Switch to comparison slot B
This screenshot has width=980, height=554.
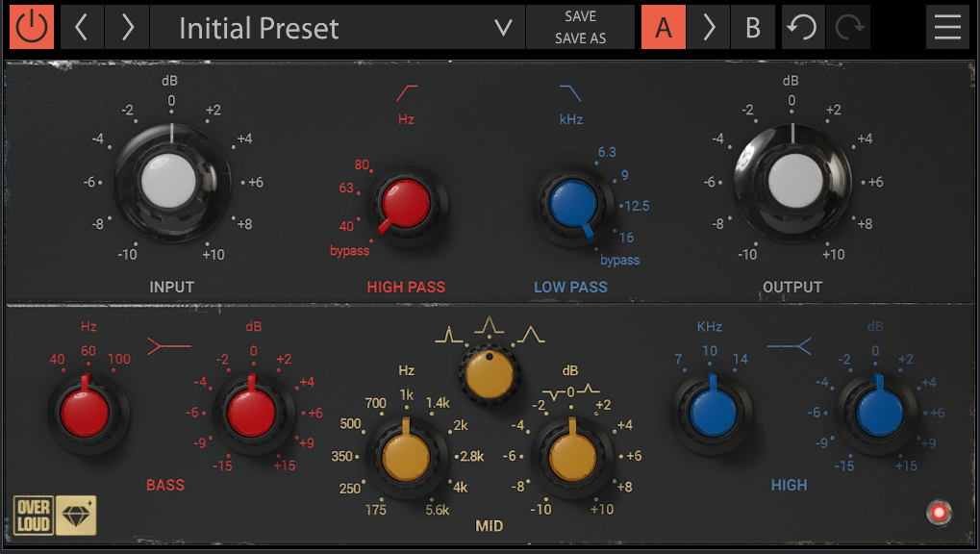pos(753,28)
